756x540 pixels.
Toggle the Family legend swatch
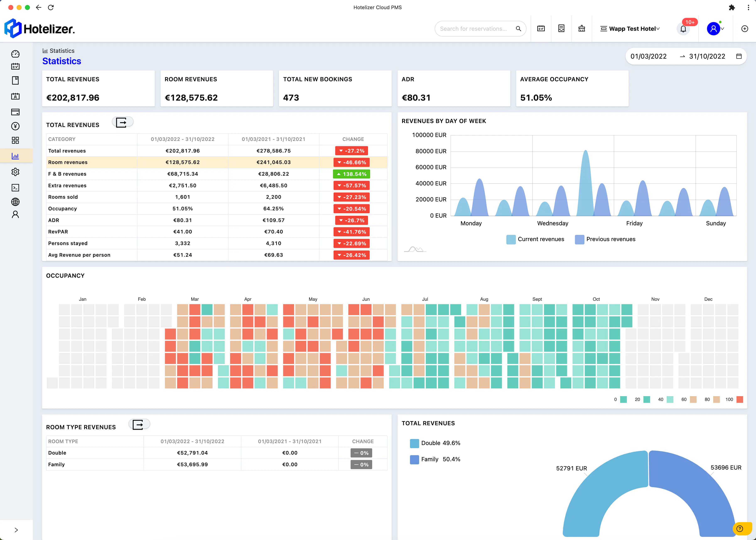pyautogui.click(x=414, y=460)
